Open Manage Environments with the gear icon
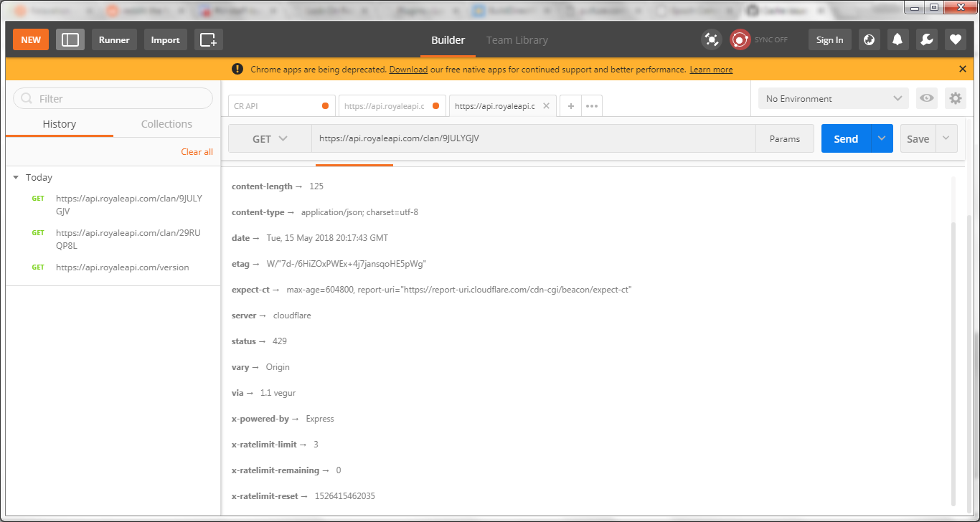 955,98
